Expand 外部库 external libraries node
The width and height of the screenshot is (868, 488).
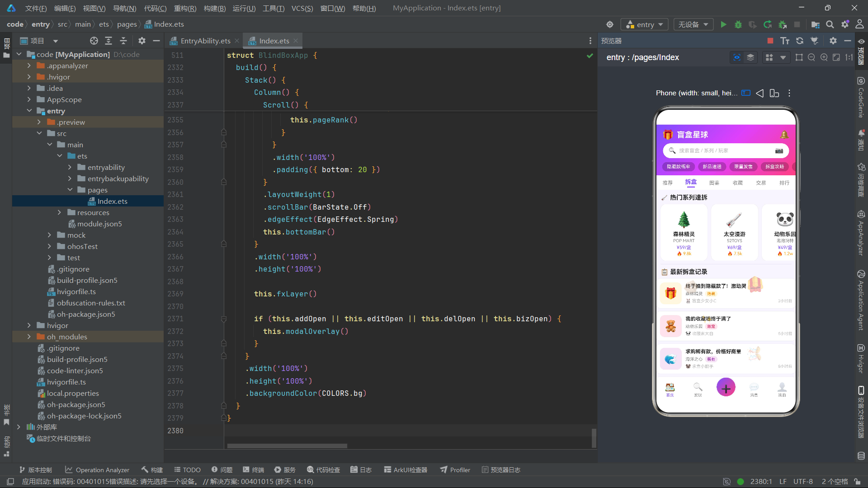coord(19,427)
